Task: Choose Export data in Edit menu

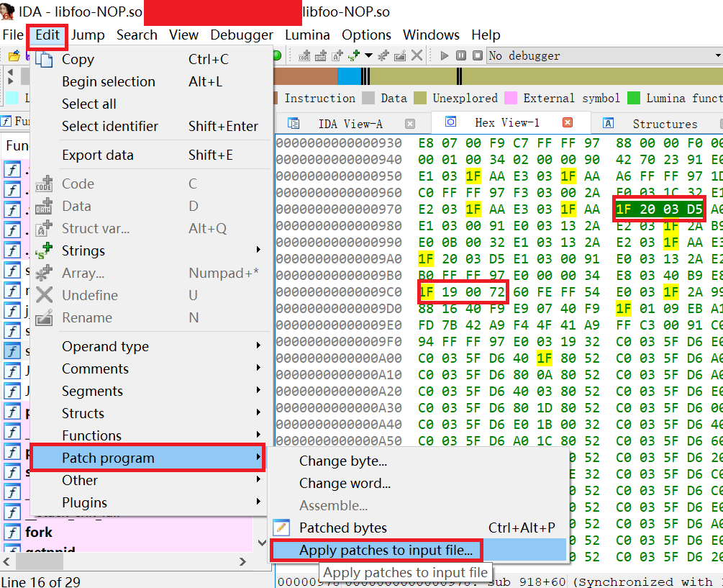Action: (150, 155)
